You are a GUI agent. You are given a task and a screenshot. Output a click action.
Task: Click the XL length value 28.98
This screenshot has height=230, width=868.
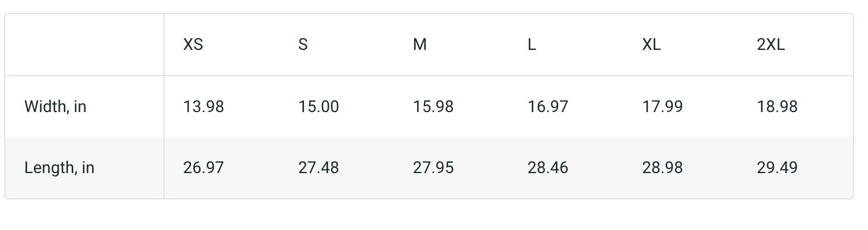pos(662,168)
